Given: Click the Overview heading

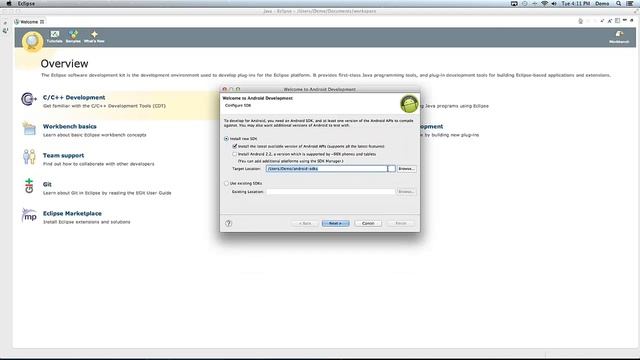Looking at the screenshot, I should (x=64, y=64).
